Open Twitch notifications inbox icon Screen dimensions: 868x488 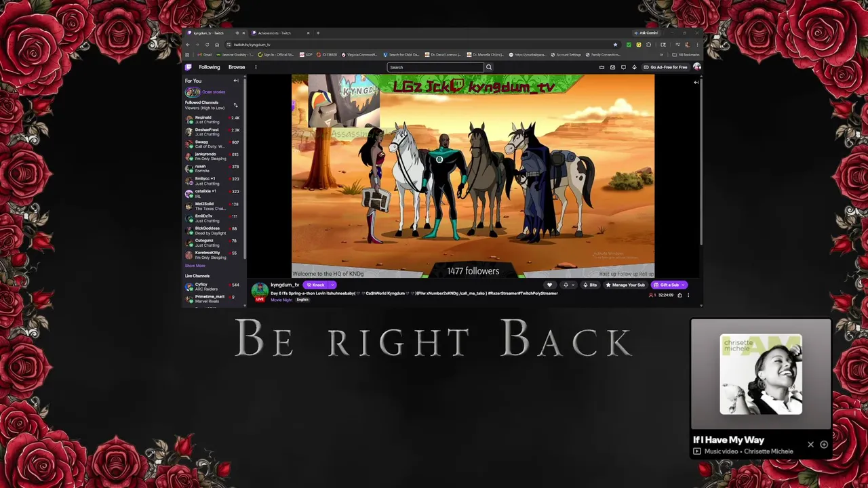point(612,67)
